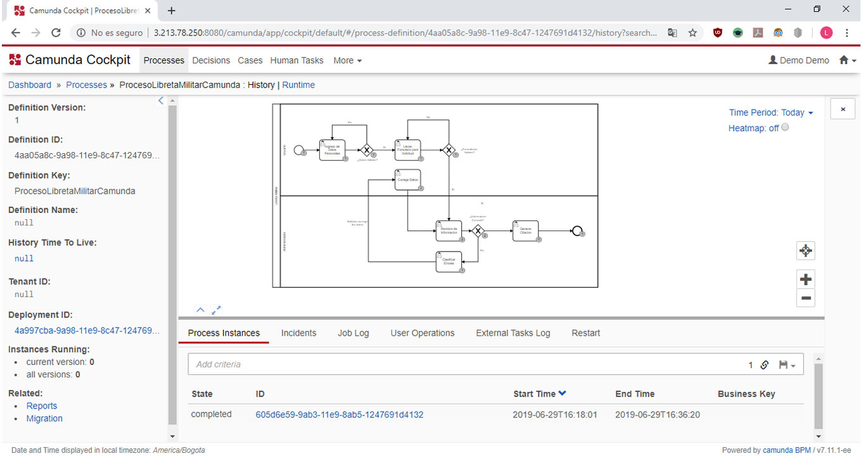Open the Migration related link

(44, 419)
